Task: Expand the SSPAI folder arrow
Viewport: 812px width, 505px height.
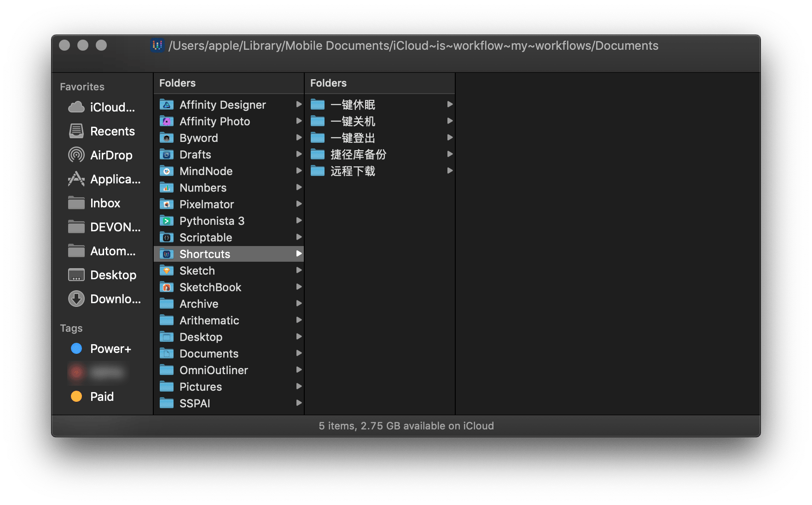Action: pos(299,403)
